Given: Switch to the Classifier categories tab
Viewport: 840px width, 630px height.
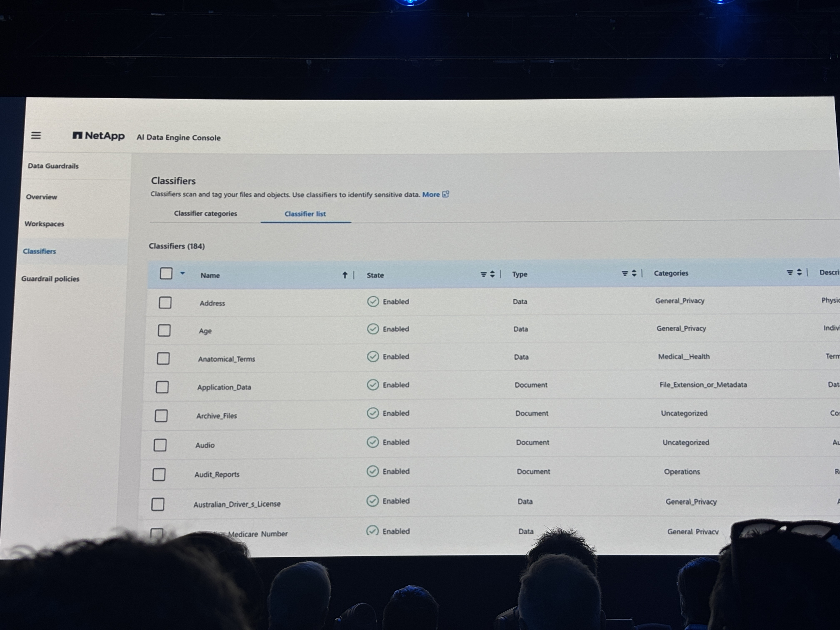Looking at the screenshot, I should (205, 213).
